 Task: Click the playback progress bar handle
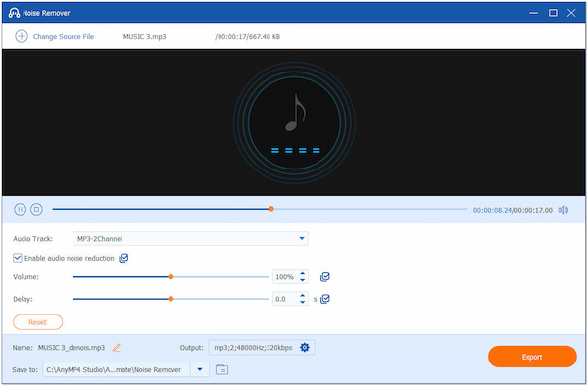[271, 209]
